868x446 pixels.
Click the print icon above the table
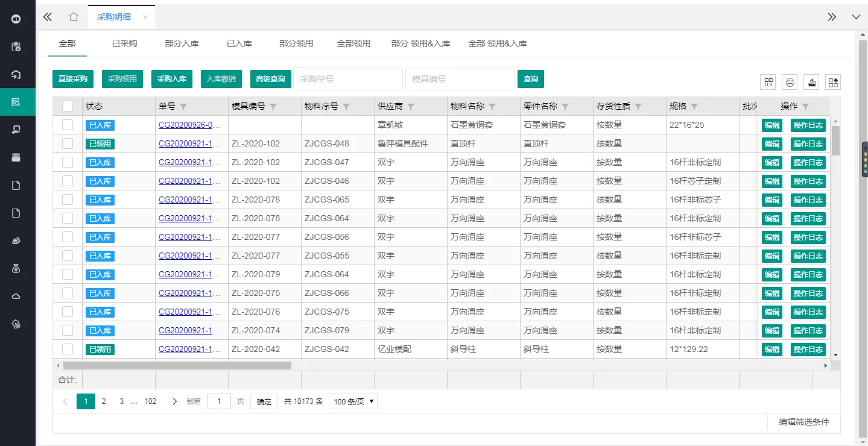pyautogui.click(x=790, y=83)
